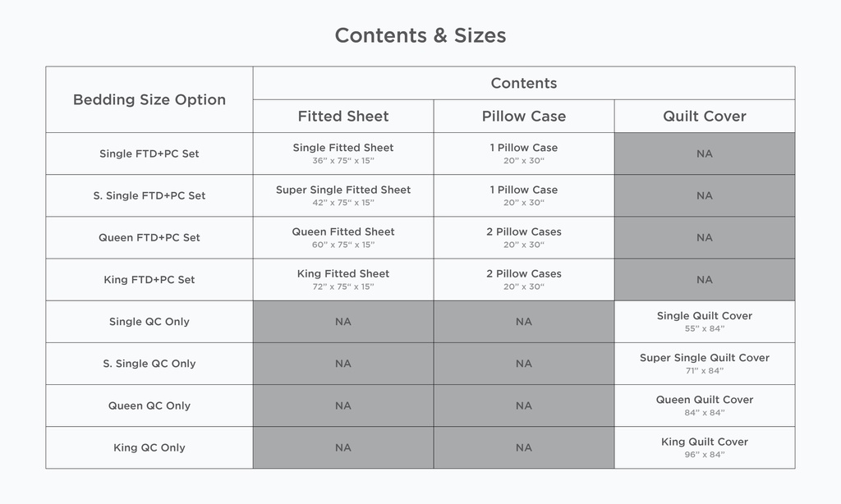Select the King FTD+PC Set row label

149,279
